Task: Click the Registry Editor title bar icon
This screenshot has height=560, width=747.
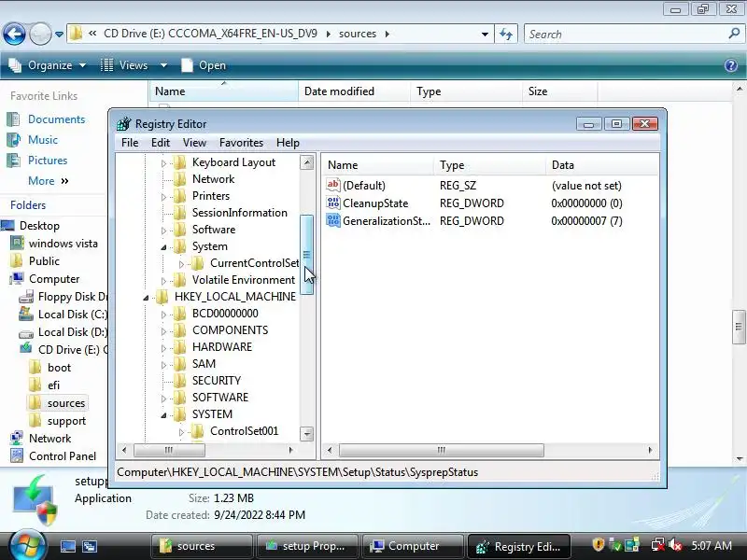Action: [124, 124]
